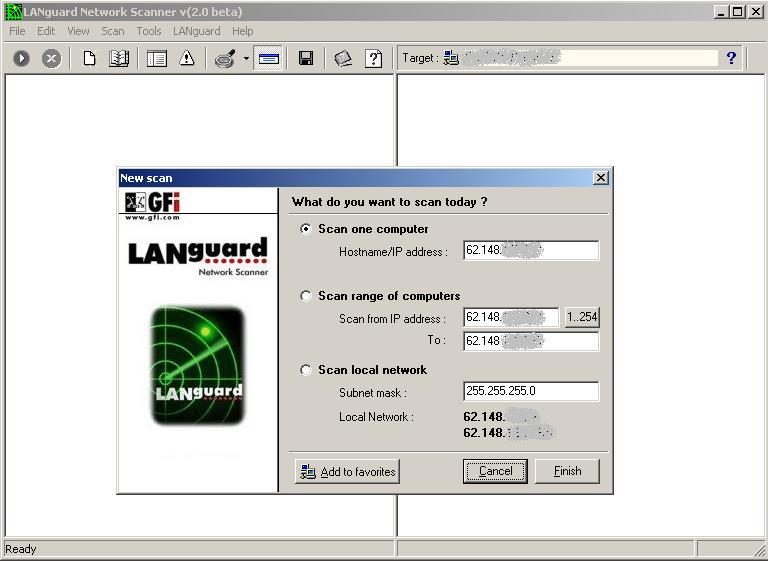Click the blue question mark next to Target

click(x=731, y=58)
